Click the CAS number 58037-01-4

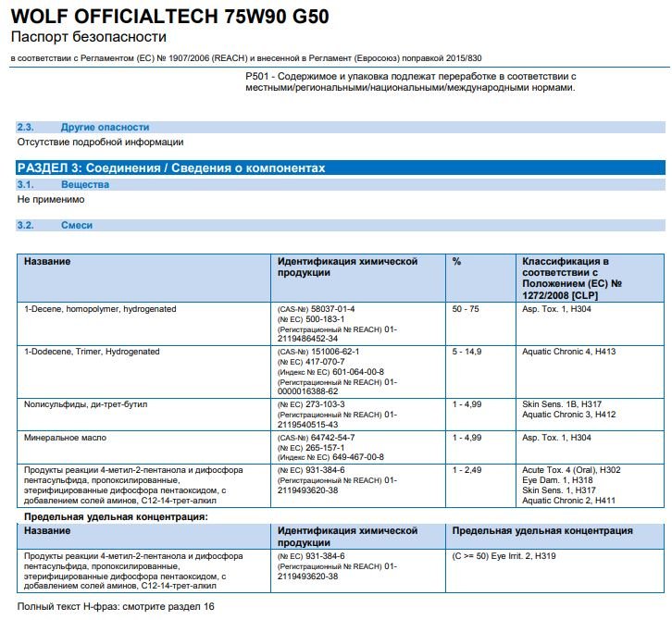(x=332, y=309)
